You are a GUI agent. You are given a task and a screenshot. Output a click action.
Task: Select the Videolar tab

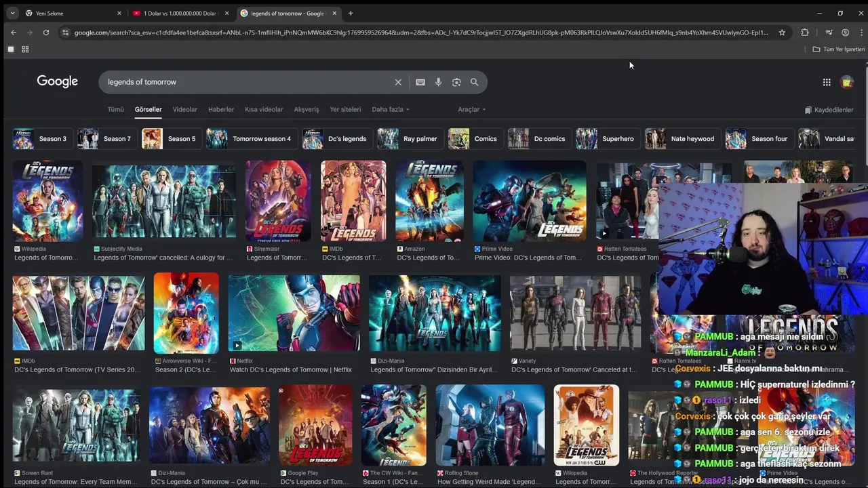point(184,109)
